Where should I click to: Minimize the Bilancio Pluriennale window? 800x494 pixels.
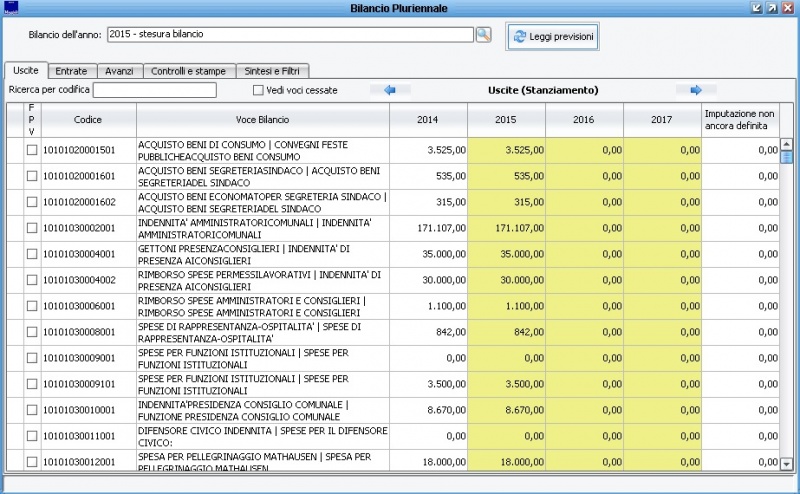[x=757, y=8]
